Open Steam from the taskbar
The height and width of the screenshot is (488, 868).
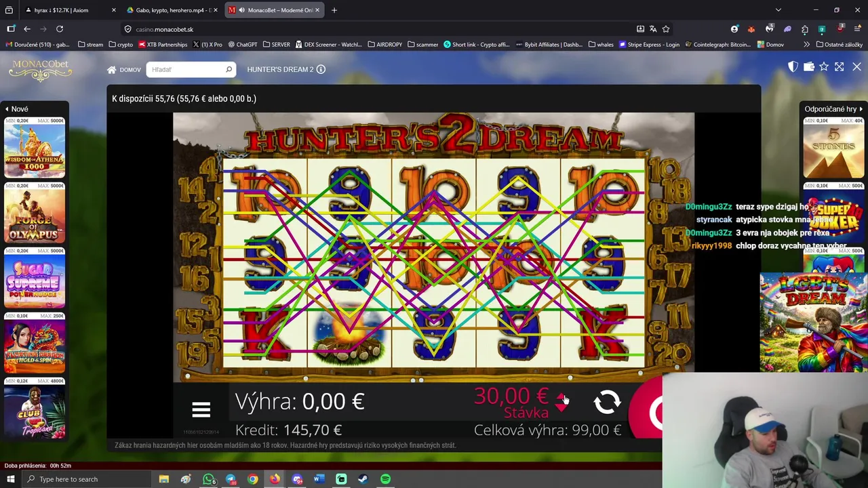363,479
